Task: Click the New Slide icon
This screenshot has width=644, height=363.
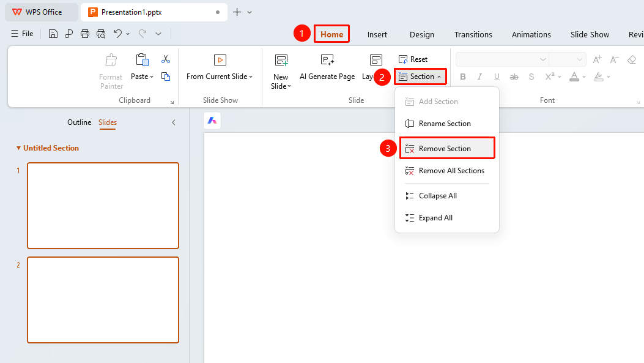Action: tap(281, 61)
